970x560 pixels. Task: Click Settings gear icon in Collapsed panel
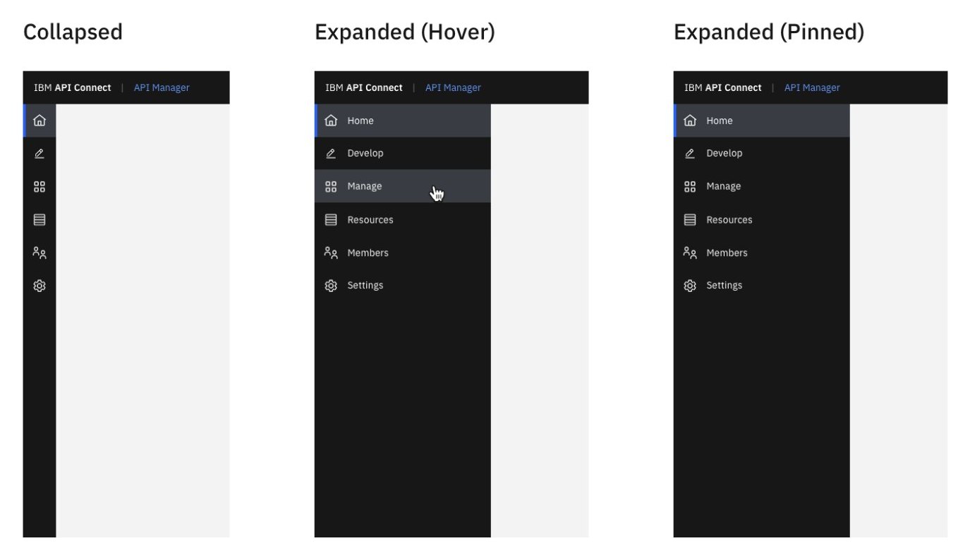40,286
